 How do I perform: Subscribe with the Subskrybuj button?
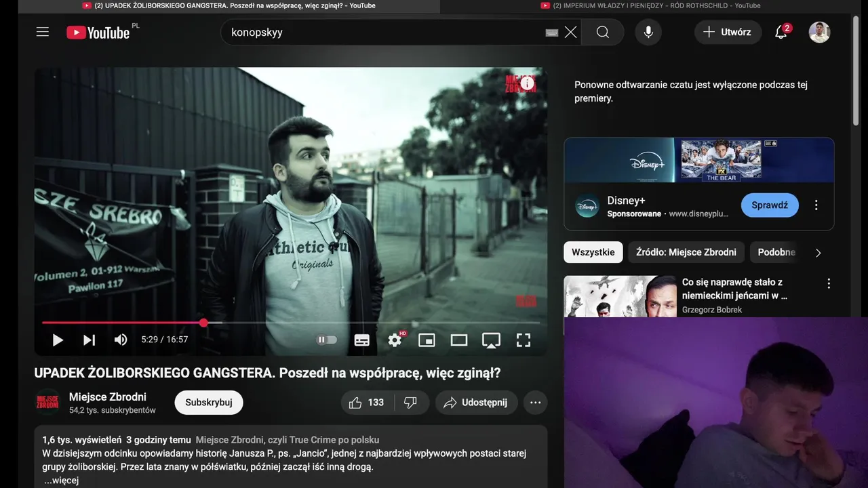(x=209, y=402)
